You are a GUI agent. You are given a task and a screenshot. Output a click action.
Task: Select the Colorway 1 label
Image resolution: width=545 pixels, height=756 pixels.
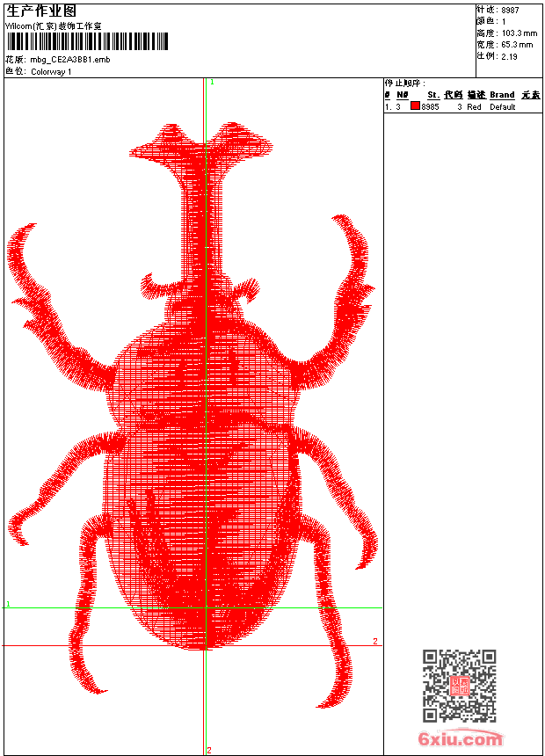(x=52, y=72)
